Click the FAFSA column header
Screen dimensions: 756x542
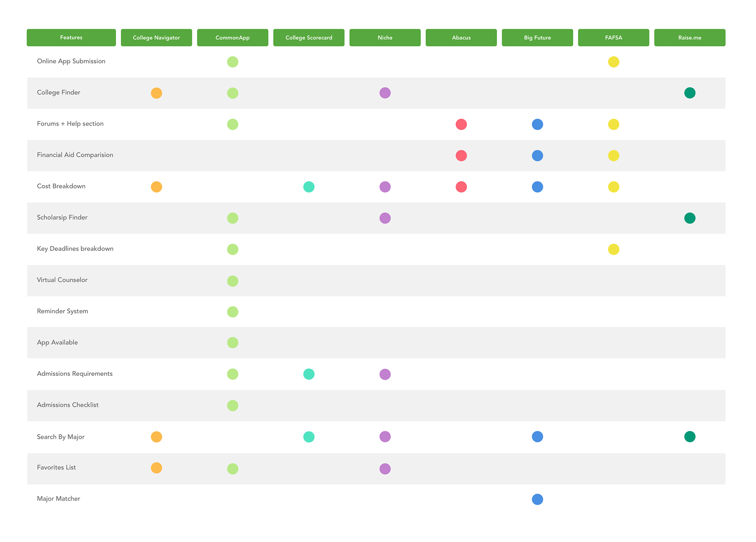[613, 37]
